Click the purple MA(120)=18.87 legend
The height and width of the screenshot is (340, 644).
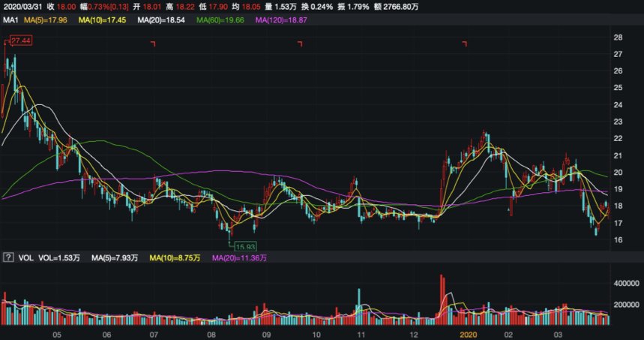click(x=281, y=20)
